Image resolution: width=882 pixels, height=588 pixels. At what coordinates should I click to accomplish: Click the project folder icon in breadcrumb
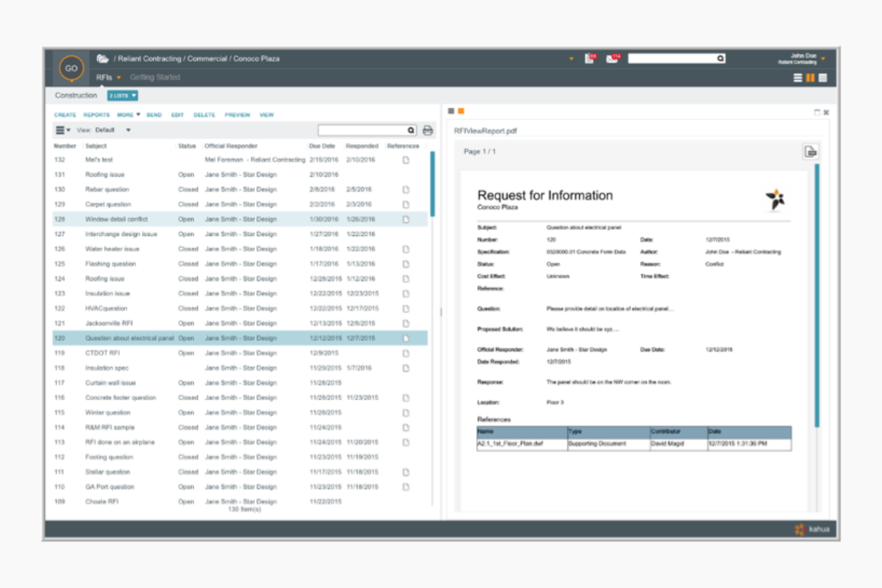tap(103, 58)
